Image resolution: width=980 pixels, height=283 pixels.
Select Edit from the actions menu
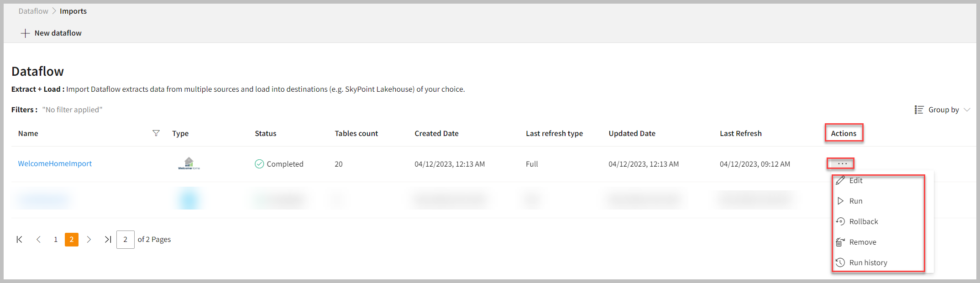[855, 181]
